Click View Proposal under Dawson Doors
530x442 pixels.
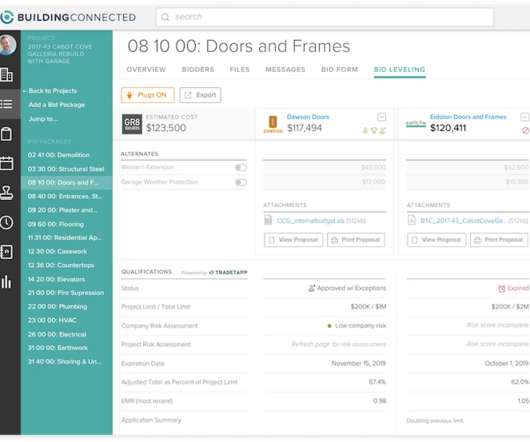point(293,240)
